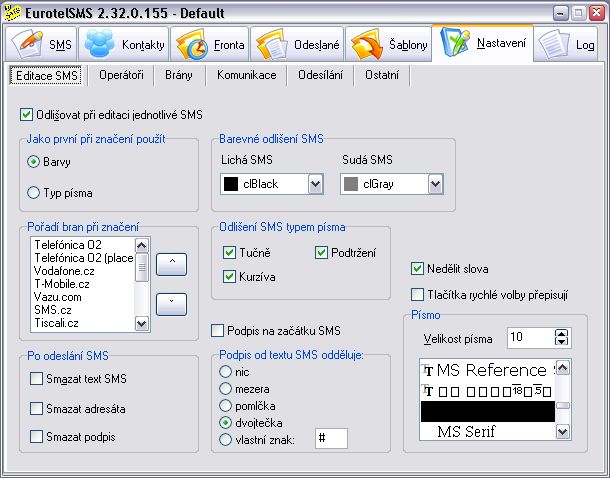This screenshot has height=478, width=610.
Task: Uncheck the Kurzíva checkbox
Action: pos(229,277)
